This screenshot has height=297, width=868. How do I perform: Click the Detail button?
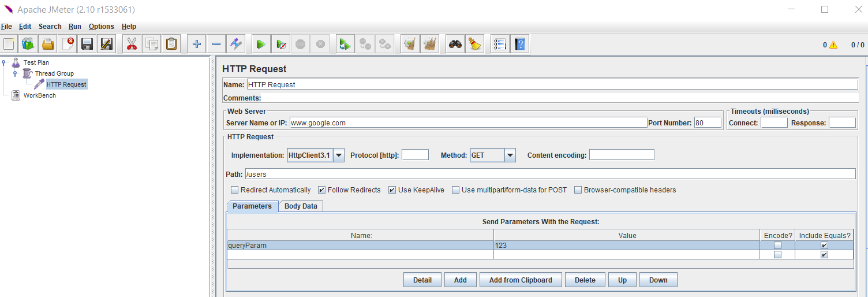(422, 280)
